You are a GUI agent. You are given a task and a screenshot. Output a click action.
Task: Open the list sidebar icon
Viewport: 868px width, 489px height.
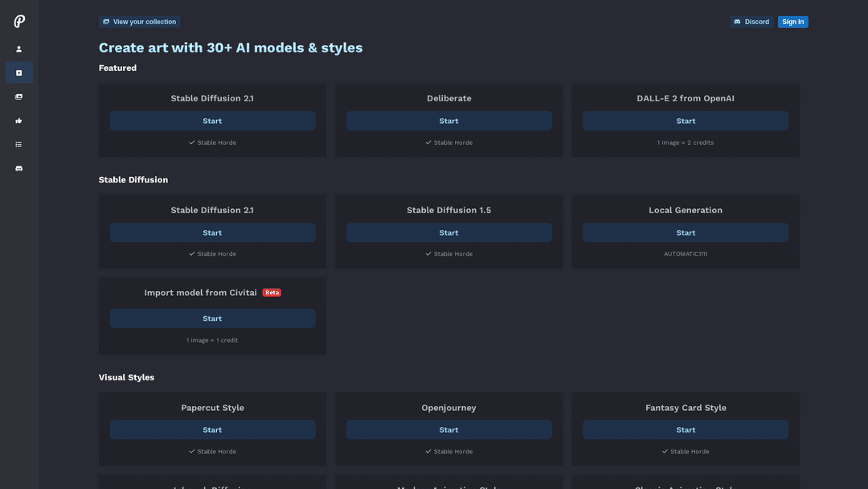pyautogui.click(x=18, y=145)
